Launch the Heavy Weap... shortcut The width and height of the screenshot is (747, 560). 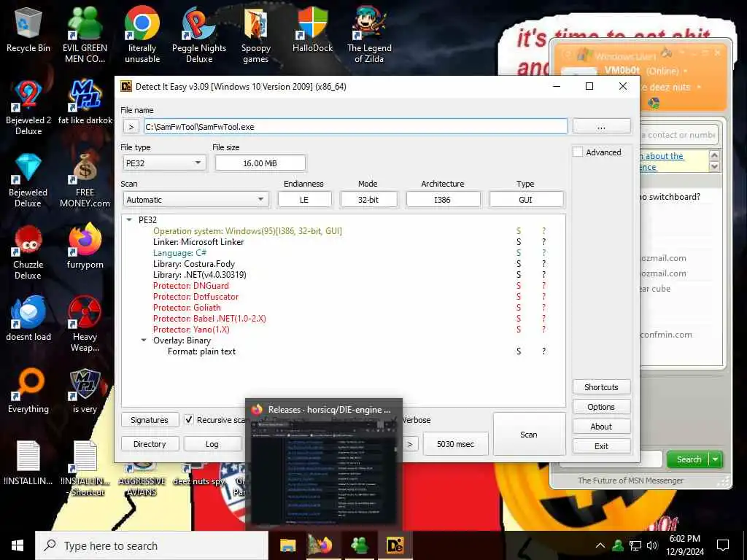point(85,324)
